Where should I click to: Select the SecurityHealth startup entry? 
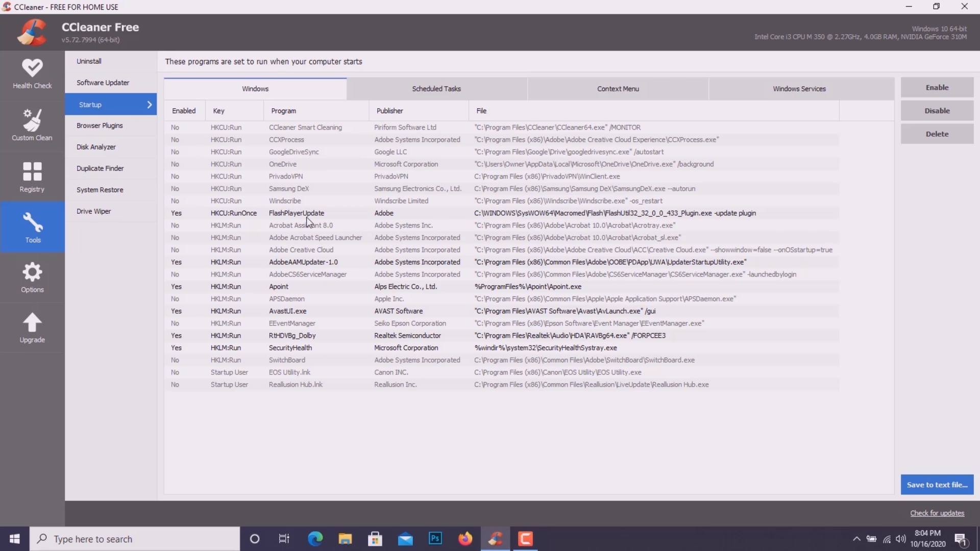click(502, 348)
